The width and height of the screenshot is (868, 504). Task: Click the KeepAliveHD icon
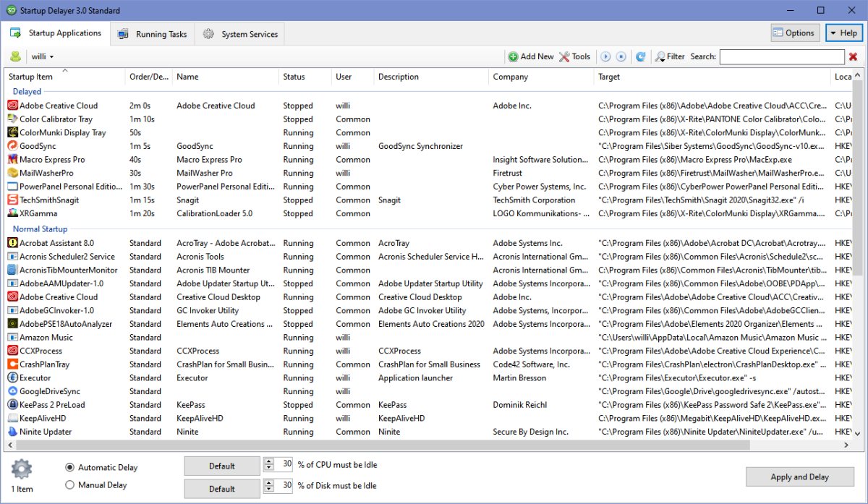[12, 418]
